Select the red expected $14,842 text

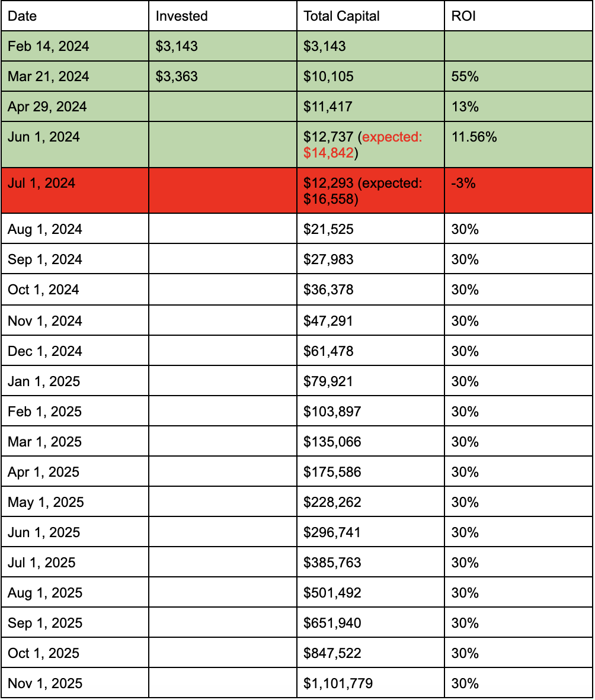[x=363, y=145]
